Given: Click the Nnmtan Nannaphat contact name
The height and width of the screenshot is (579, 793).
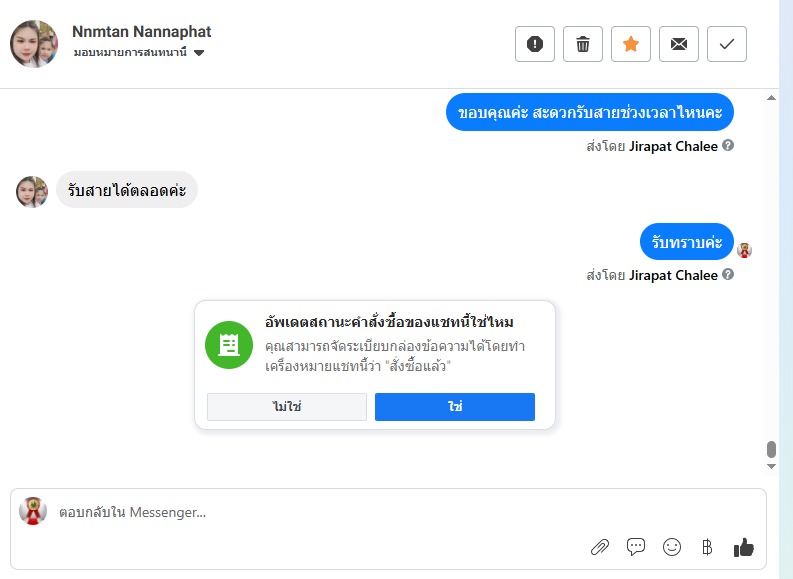Looking at the screenshot, I should (x=142, y=32).
